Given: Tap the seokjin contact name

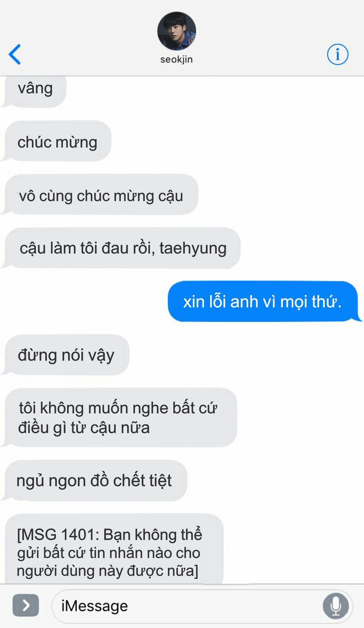Looking at the screenshot, I should 177,60.
